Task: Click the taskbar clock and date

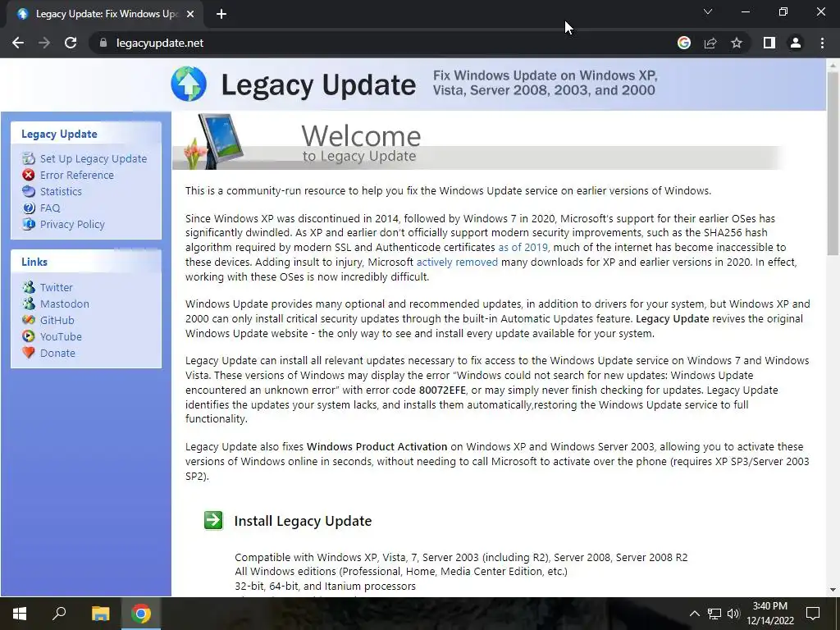Action: click(x=769, y=614)
